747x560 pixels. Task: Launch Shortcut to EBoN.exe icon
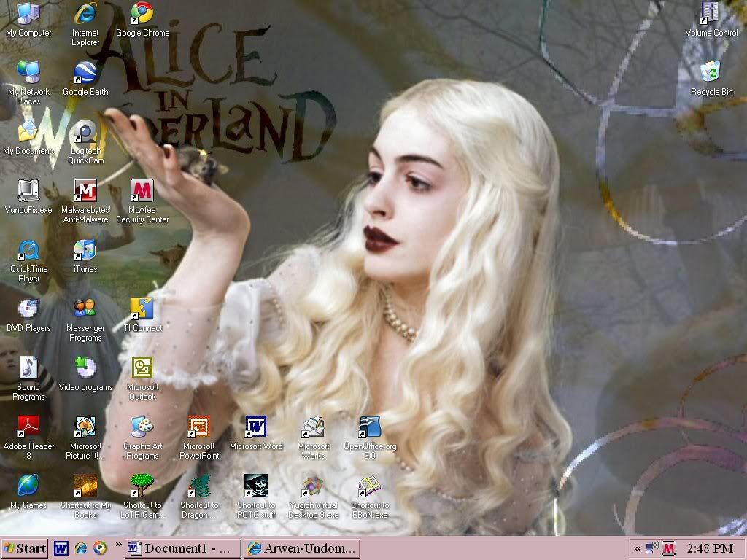tap(370, 497)
